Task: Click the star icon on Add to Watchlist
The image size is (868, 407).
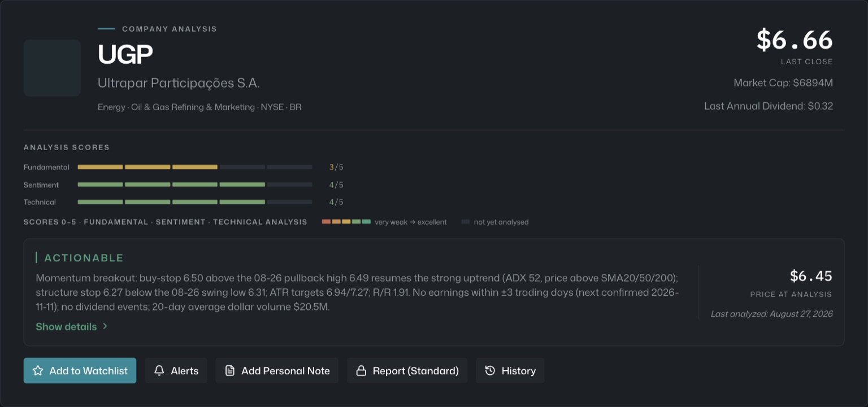Action: [x=38, y=371]
